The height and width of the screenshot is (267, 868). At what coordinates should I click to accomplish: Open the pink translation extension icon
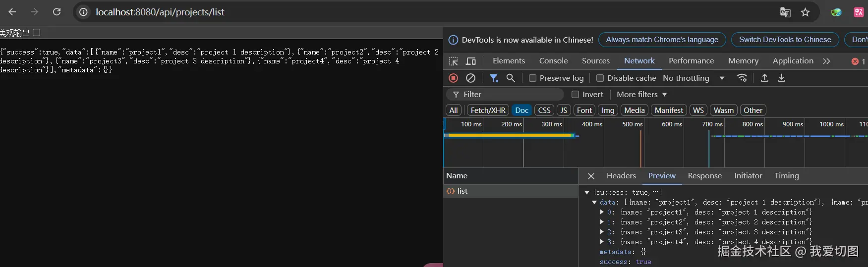(x=859, y=12)
